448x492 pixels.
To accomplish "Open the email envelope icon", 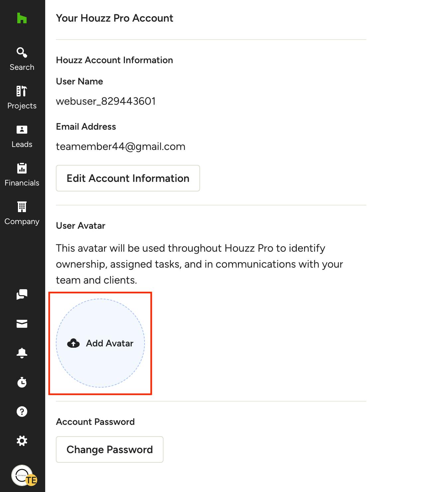I will [22, 324].
